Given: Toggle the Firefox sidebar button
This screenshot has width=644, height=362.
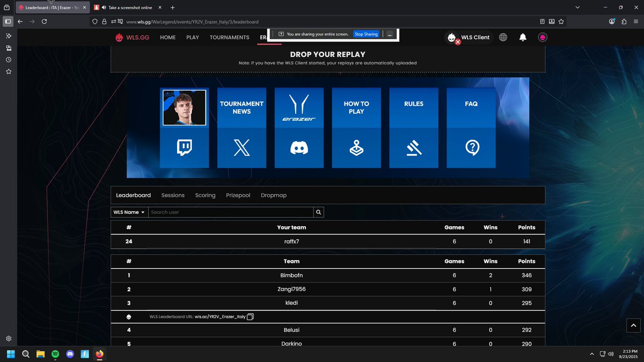Looking at the screenshot, I should (x=8, y=21).
